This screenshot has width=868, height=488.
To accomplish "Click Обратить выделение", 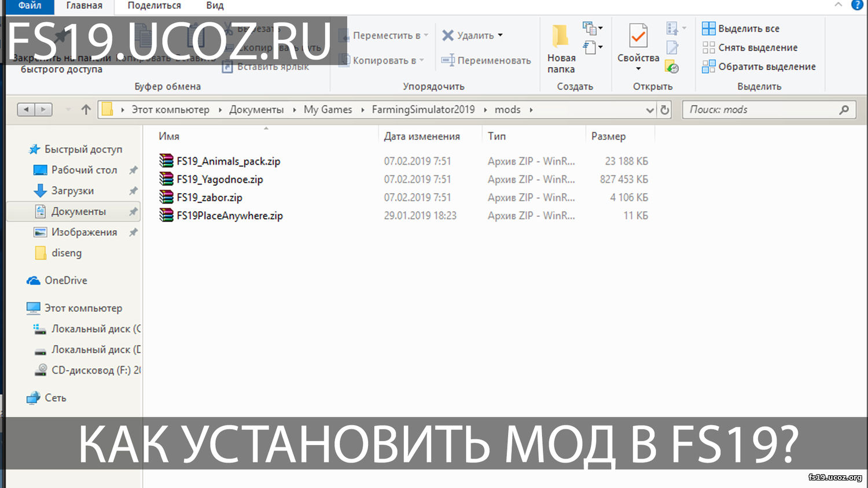I will pos(759,66).
